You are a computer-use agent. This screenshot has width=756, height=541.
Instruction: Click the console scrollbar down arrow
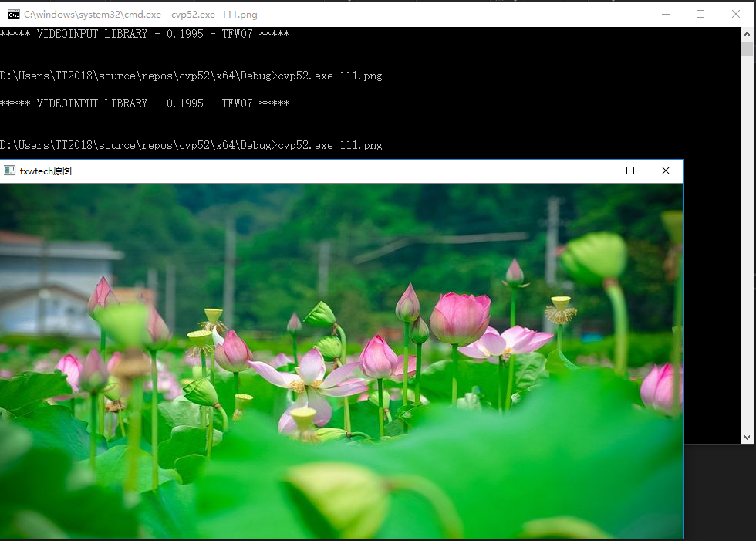tap(747, 438)
